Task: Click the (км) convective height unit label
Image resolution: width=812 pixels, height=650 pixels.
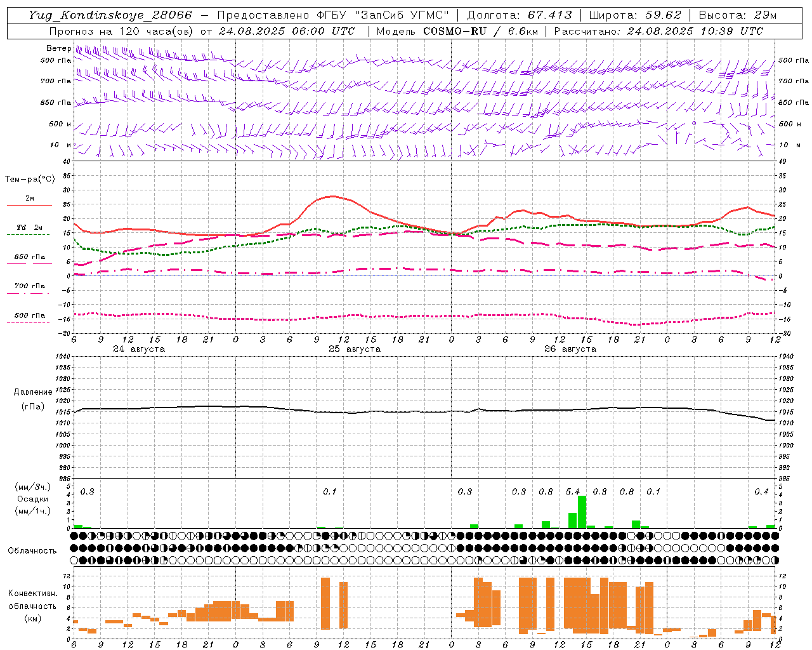Action: 32,618
